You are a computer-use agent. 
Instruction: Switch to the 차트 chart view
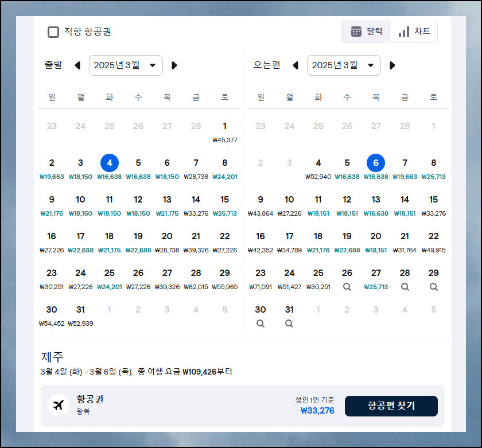414,32
